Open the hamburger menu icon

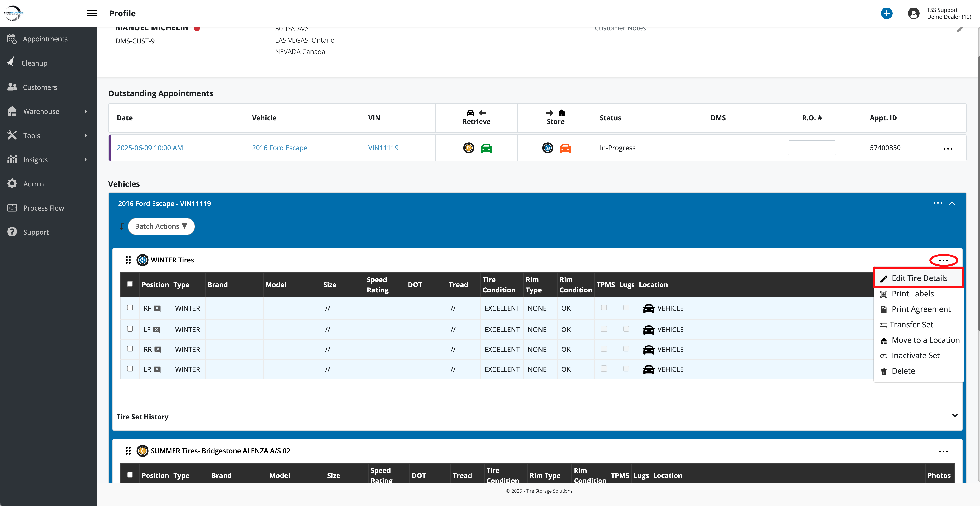[91, 13]
